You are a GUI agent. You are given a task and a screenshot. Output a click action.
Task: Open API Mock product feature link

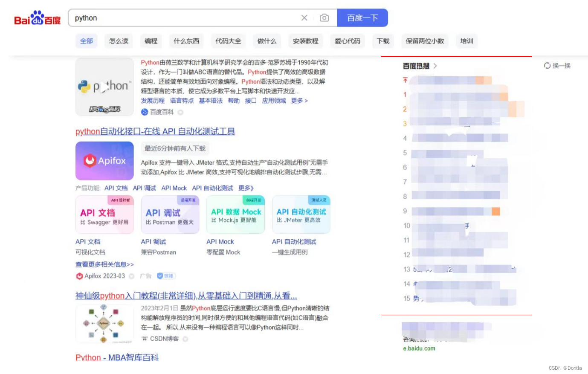(174, 188)
